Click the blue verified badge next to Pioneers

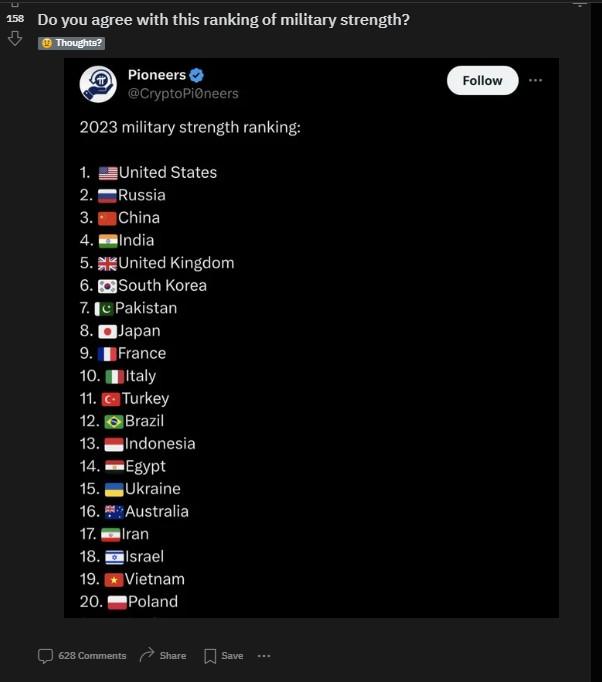click(197, 75)
